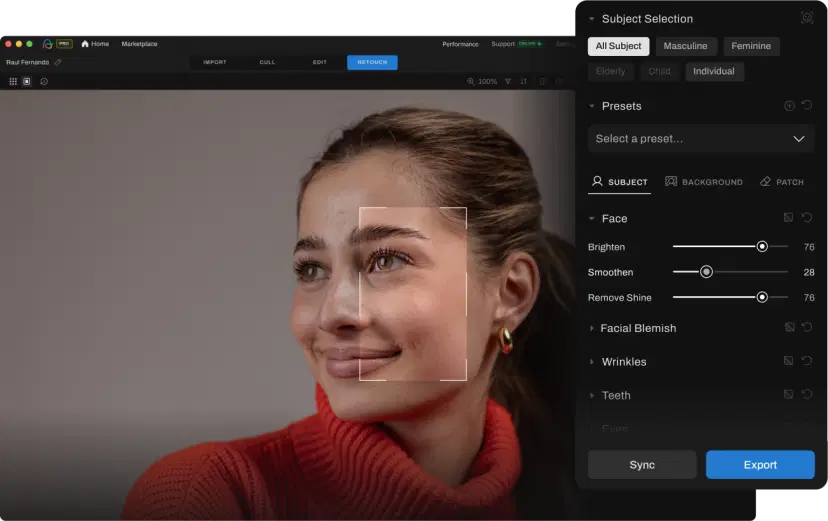This screenshot has width=828, height=521.
Task: Reset the Wrinkles section
Action: pos(807,361)
